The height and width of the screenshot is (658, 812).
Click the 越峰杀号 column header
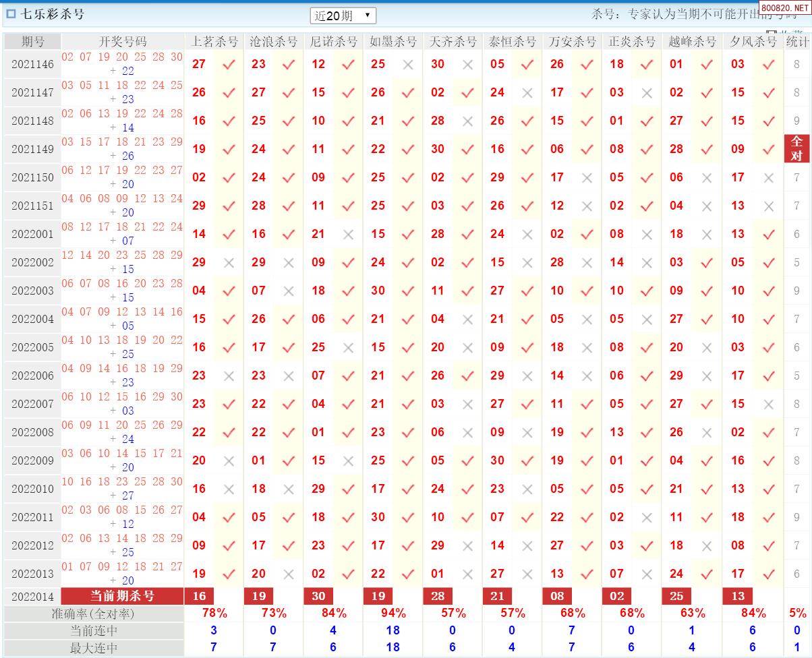(692, 42)
